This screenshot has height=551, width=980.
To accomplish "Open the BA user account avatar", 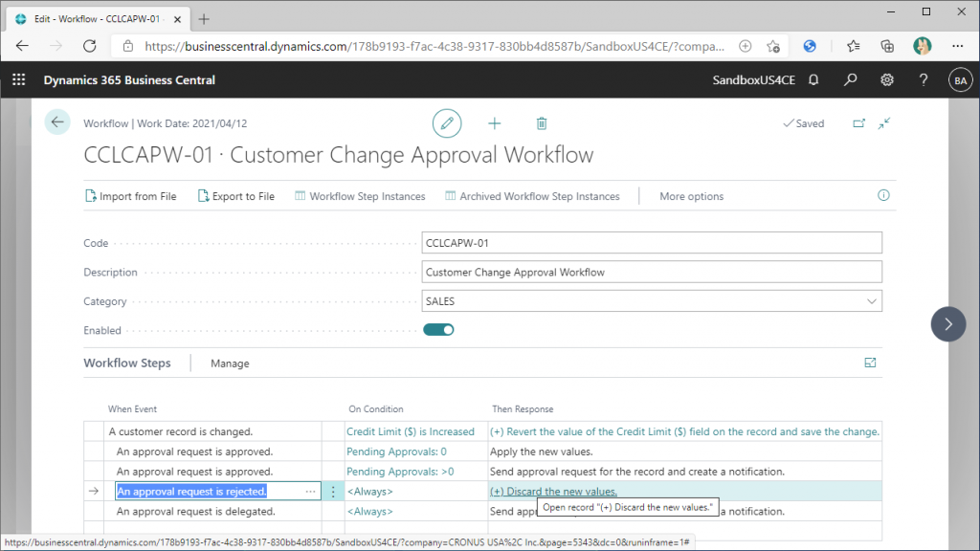I will [x=961, y=80].
